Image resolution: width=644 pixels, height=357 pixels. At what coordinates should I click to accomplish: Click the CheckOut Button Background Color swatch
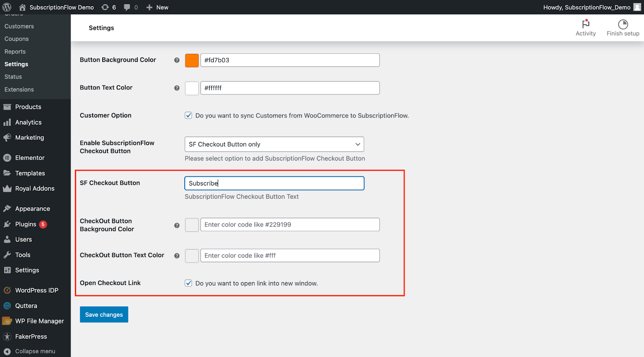click(192, 225)
